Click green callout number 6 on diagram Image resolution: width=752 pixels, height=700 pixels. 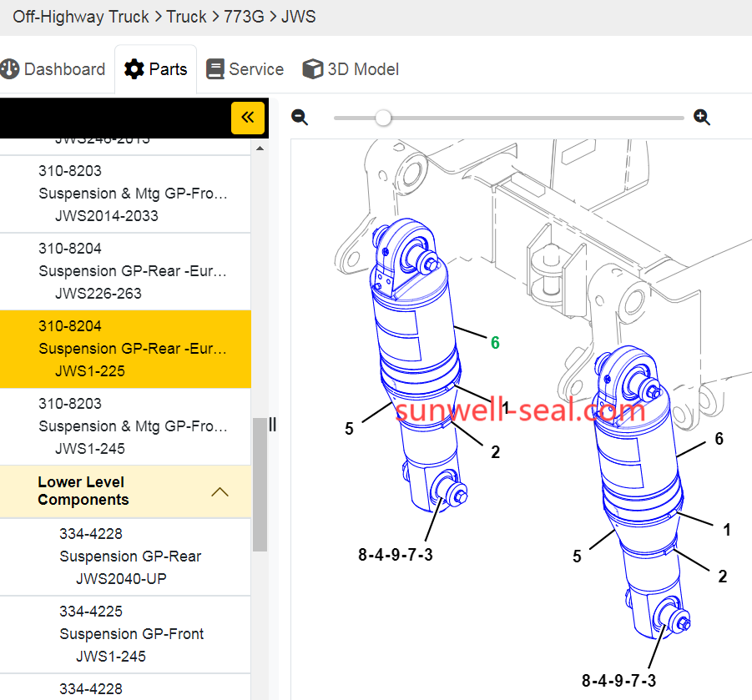pos(495,343)
